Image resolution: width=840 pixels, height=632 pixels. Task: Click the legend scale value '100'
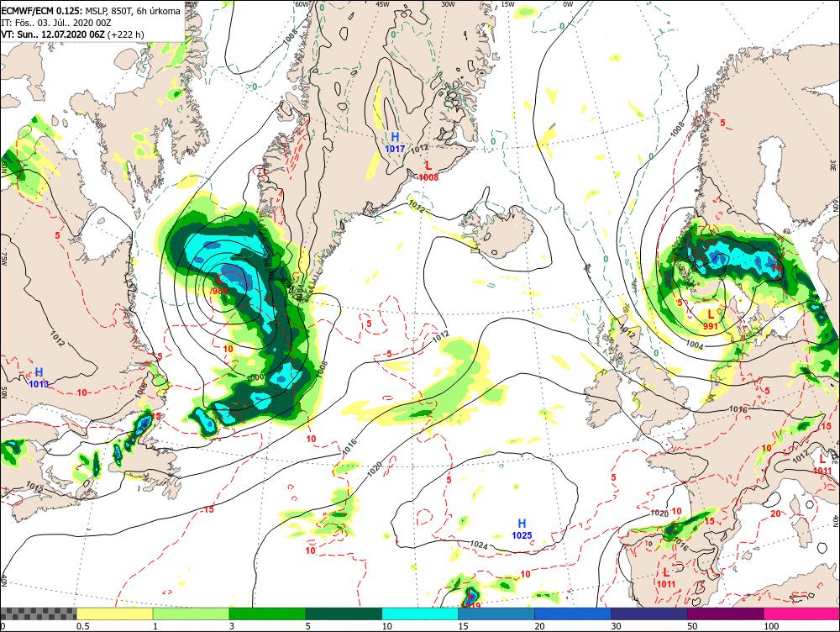point(771,626)
